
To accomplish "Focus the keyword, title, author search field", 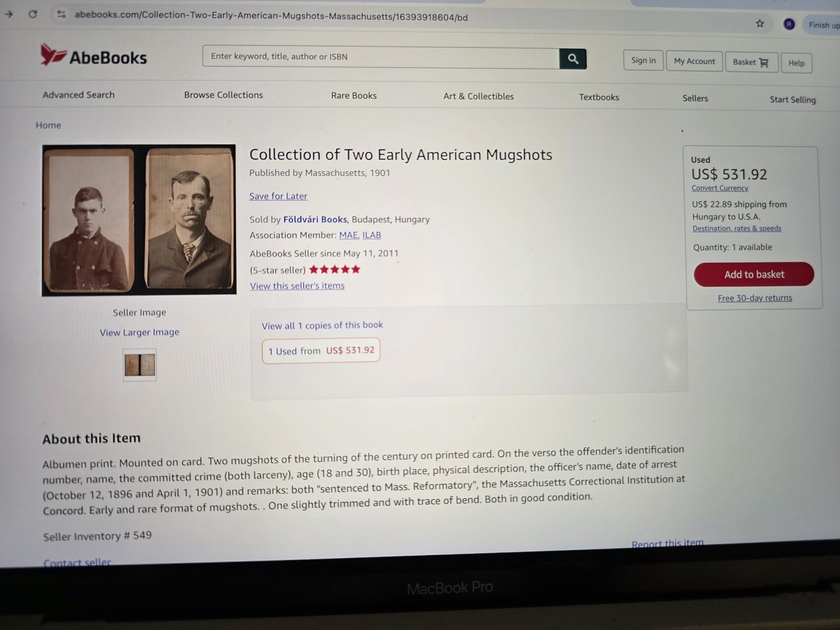I will (381, 57).
